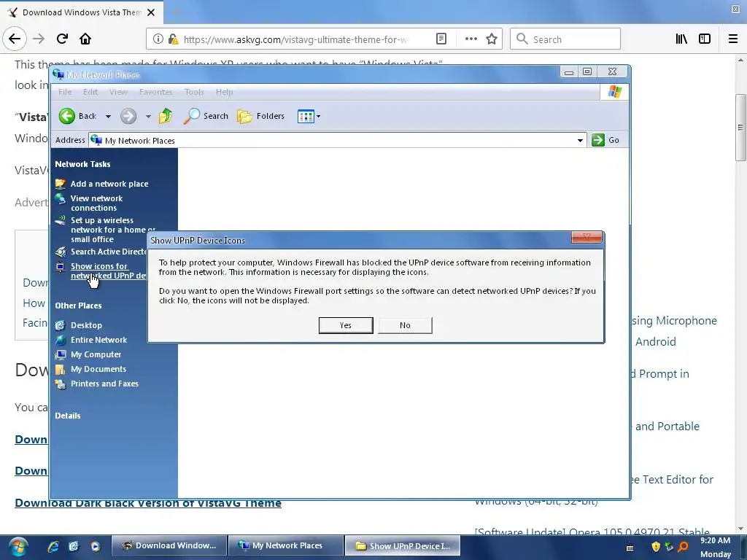Open Firefox page actions three-dot menu
747x560 pixels.
coord(471,39)
